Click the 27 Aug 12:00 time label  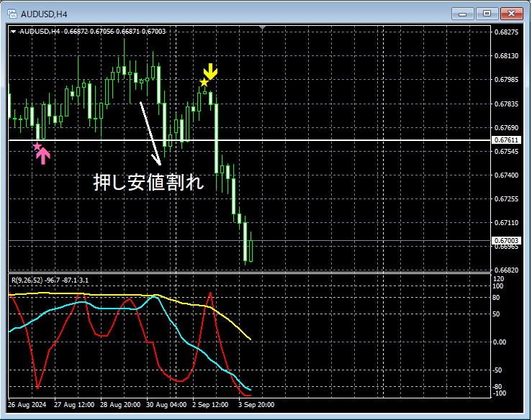(74, 405)
